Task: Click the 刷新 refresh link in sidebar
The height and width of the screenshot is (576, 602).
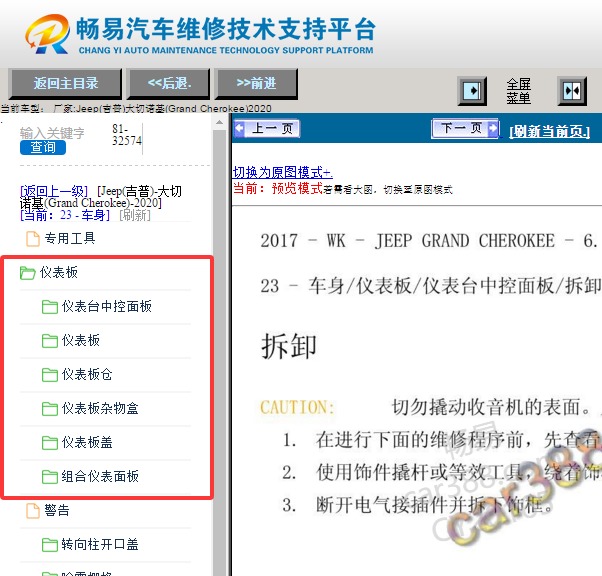Action: 135,215
